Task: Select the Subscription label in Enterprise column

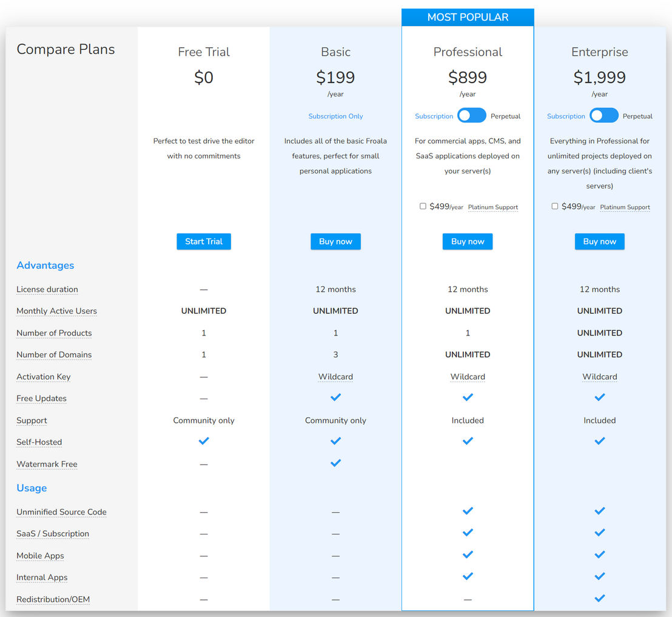Action: [x=566, y=116]
